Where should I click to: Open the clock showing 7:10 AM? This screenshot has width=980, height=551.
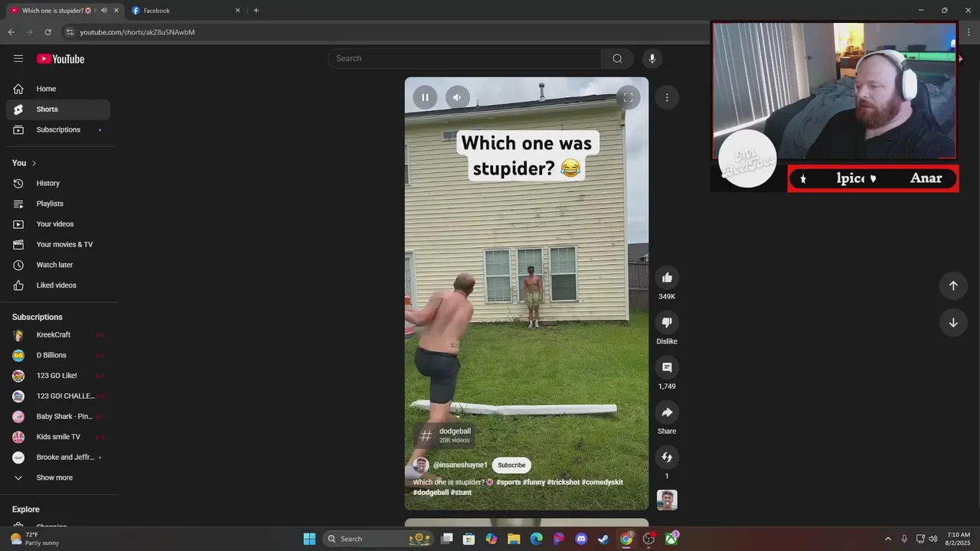(959, 539)
